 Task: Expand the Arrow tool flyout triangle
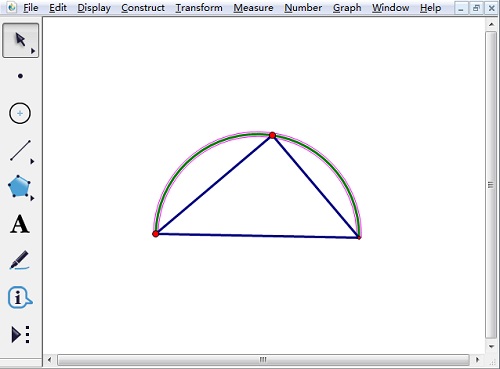[33, 51]
